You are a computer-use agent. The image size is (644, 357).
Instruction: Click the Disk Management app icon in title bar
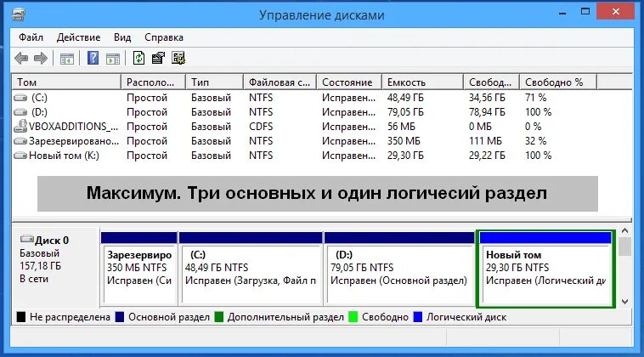pyautogui.click(x=19, y=14)
